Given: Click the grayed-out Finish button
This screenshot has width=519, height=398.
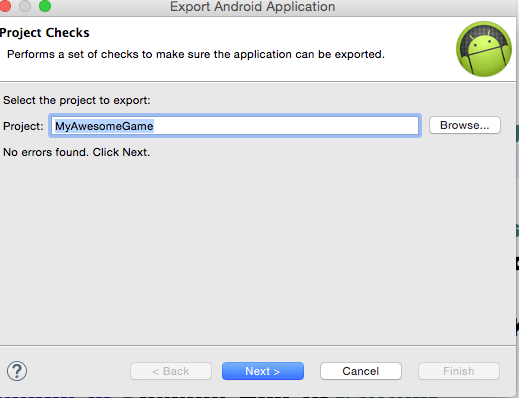Looking at the screenshot, I should [459, 371].
